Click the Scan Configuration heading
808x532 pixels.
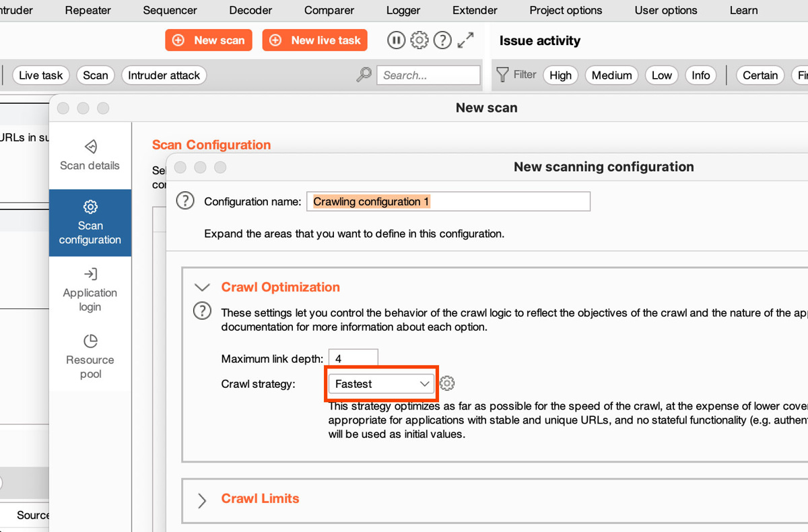point(211,145)
